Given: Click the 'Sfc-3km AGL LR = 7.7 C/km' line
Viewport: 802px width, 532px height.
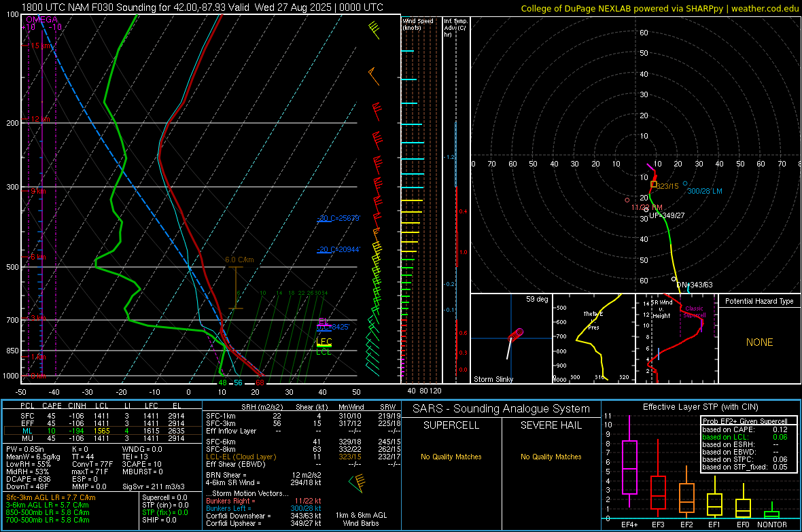Looking at the screenshot, I should [x=51, y=498].
